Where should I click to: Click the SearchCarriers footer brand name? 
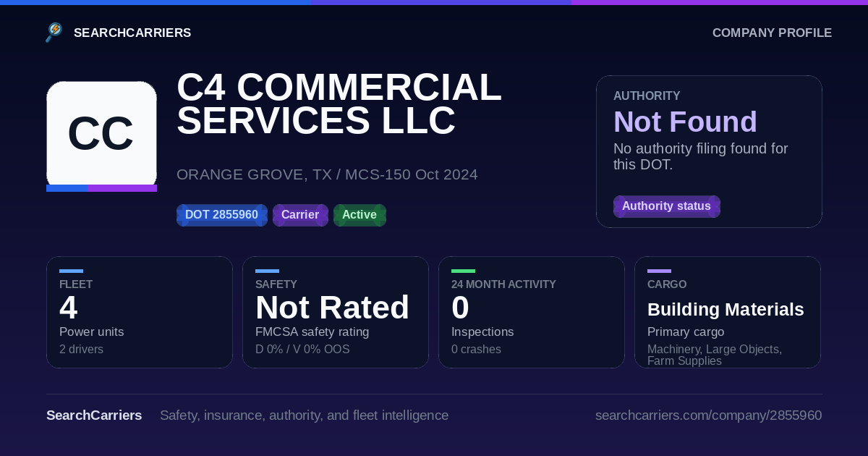[x=94, y=415]
